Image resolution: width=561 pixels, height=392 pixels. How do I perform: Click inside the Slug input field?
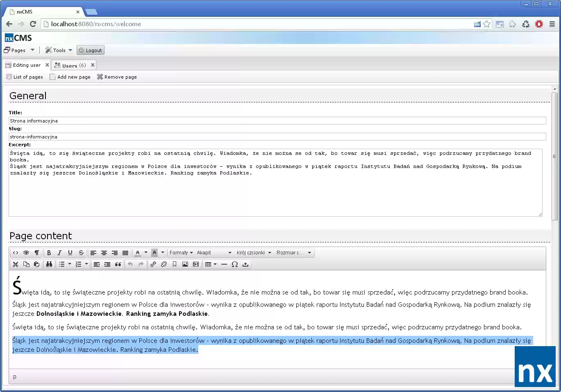tap(164, 136)
